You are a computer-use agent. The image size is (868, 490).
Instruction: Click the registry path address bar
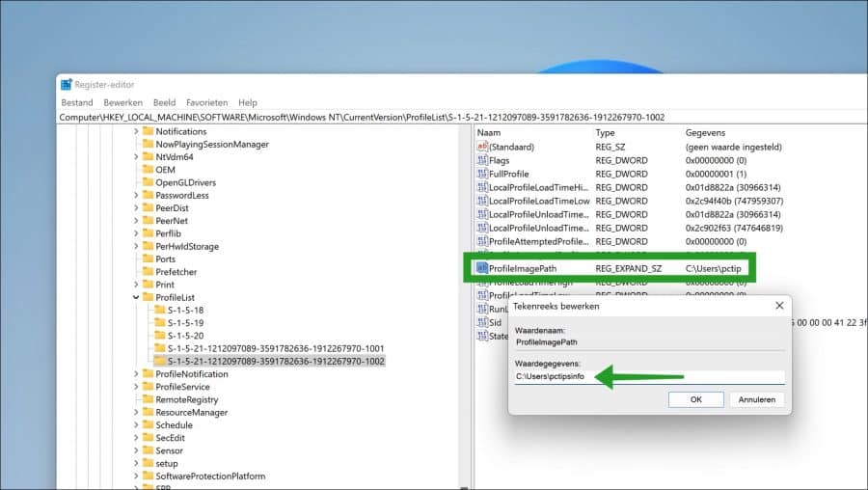pyautogui.click(x=463, y=118)
